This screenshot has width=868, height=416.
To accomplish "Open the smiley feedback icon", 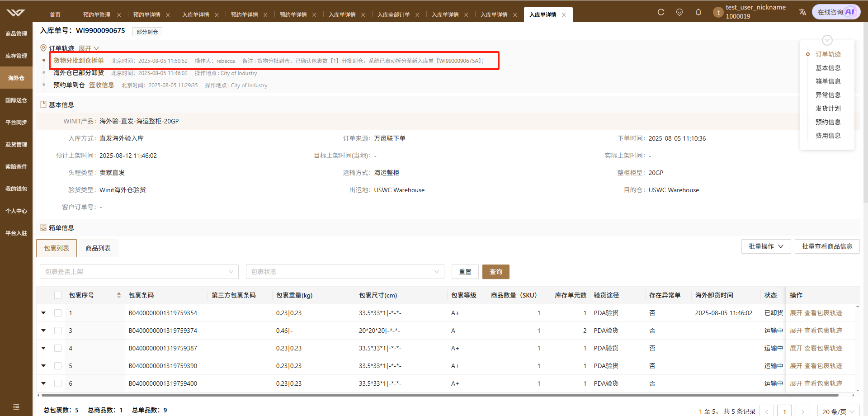I will tap(679, 12).
